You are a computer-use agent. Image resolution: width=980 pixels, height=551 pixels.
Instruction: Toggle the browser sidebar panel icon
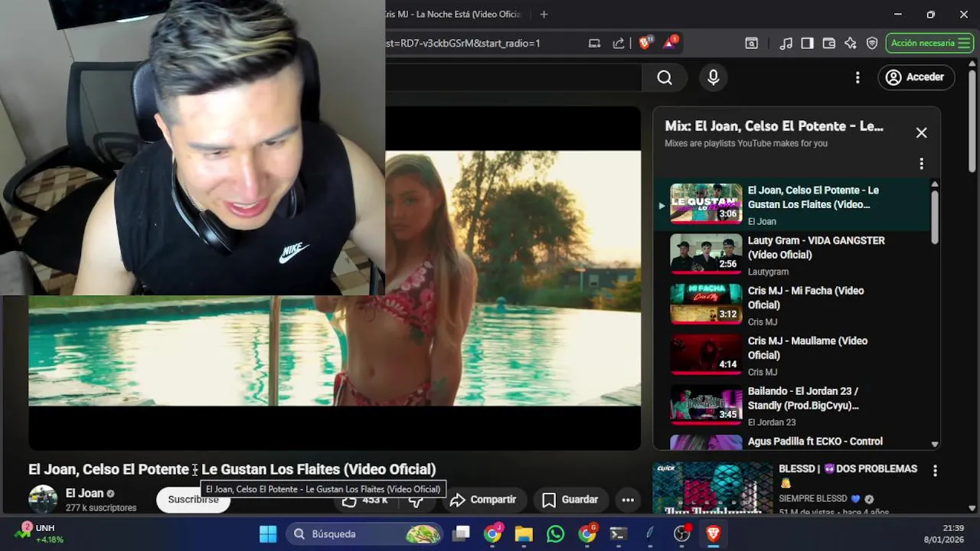pos(807,44)
